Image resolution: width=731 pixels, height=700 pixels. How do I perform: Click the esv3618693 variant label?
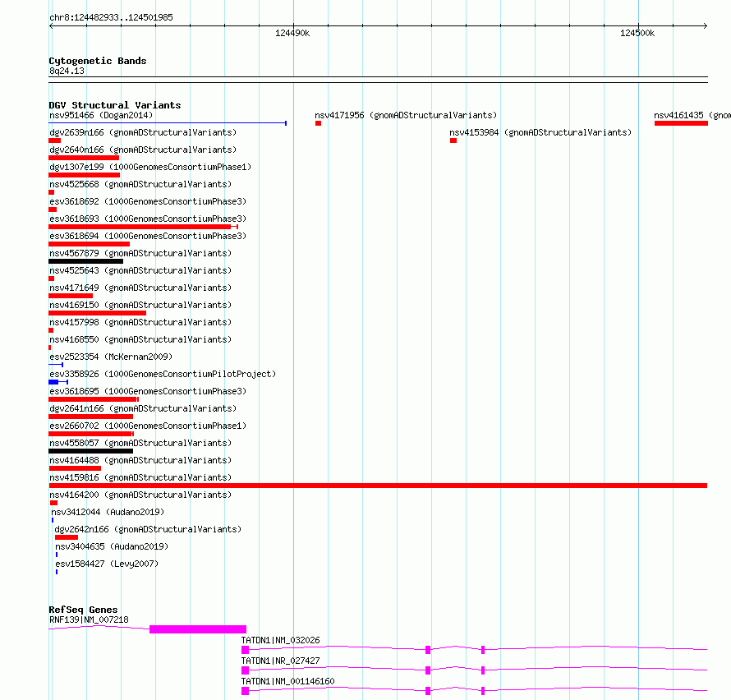(148, 219)
